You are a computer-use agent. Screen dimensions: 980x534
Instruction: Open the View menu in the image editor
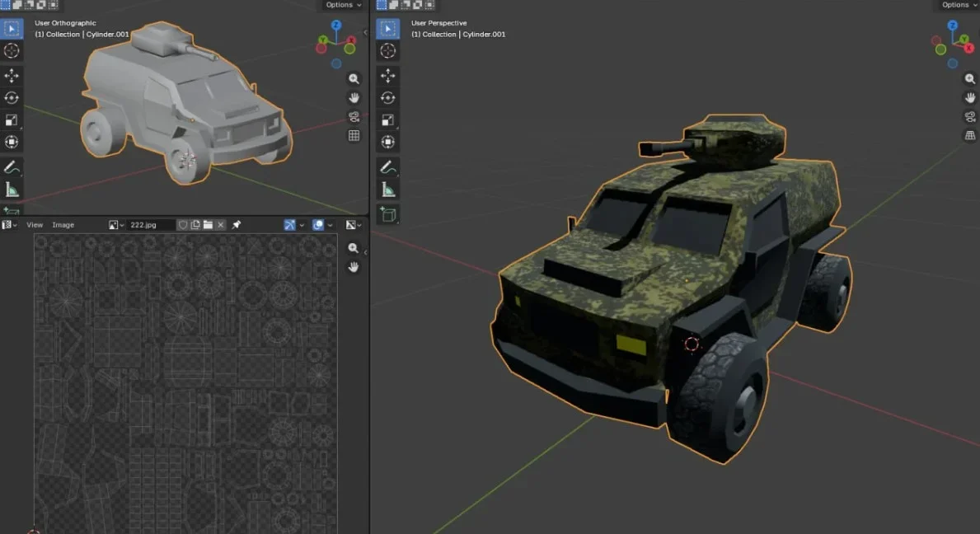click(x=35, y=225)
